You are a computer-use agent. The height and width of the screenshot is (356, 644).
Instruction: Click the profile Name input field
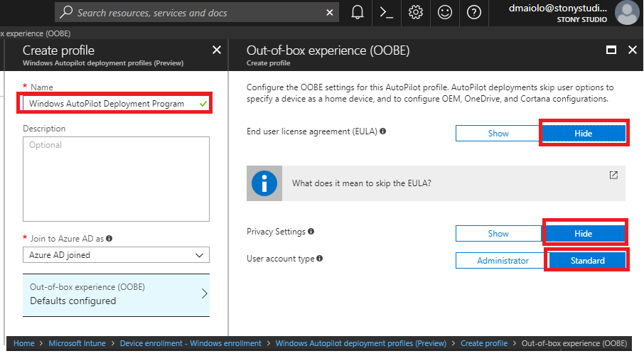tap(117, 104)
